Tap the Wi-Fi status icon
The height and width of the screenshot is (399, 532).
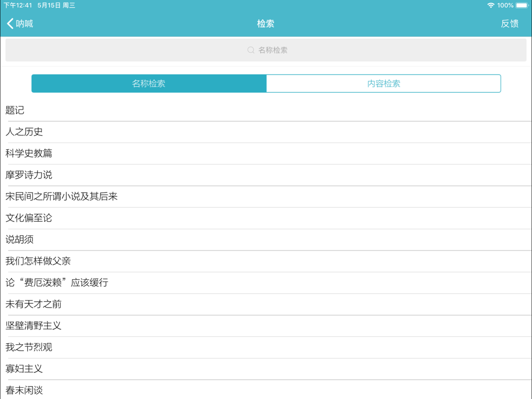[491, 5]
